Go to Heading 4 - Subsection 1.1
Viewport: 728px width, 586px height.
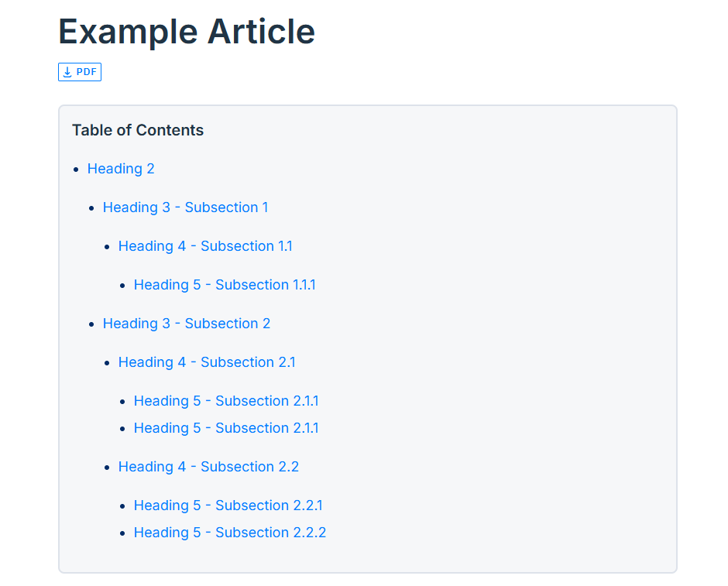pyautogui.click(x=205, y=246)
